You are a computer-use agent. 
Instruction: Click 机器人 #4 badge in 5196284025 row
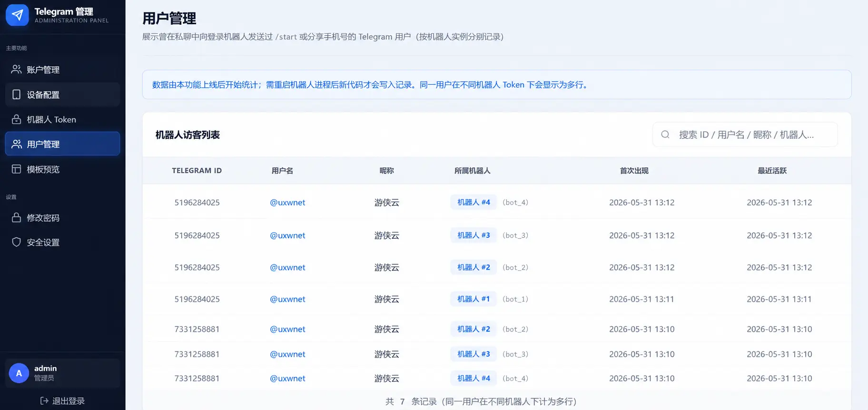[473, 202]
